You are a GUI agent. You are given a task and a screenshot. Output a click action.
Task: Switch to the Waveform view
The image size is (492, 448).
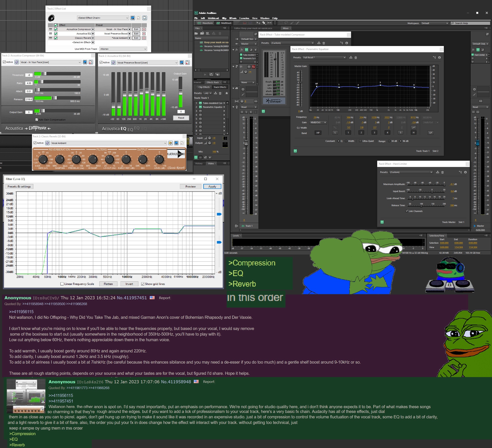point(205,23)
